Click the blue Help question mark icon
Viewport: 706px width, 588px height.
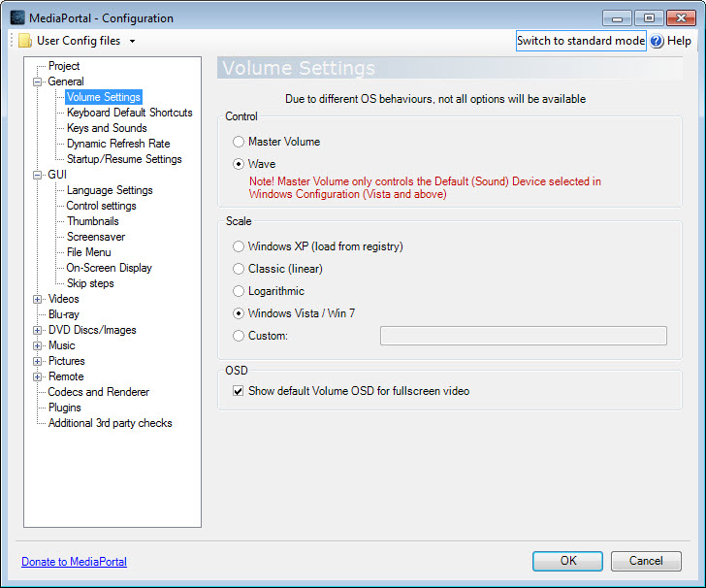pyautogui.click(x=657, y=41)
